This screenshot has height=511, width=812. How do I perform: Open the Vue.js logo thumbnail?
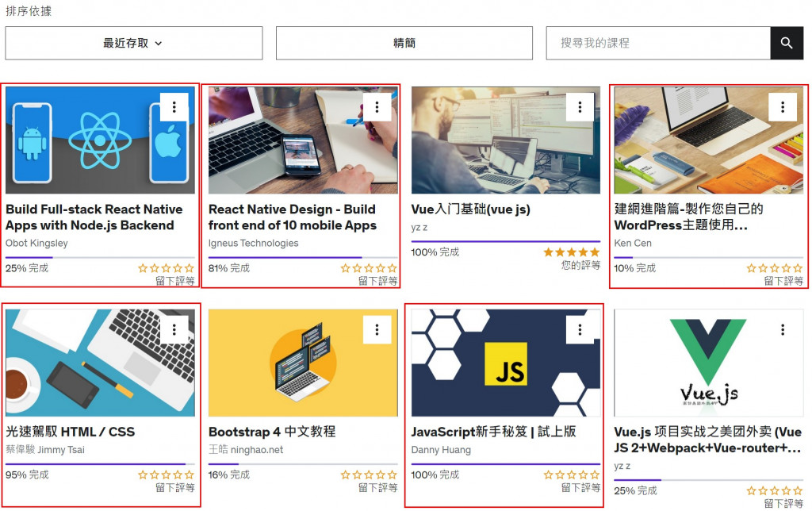(x=708, y=363)
